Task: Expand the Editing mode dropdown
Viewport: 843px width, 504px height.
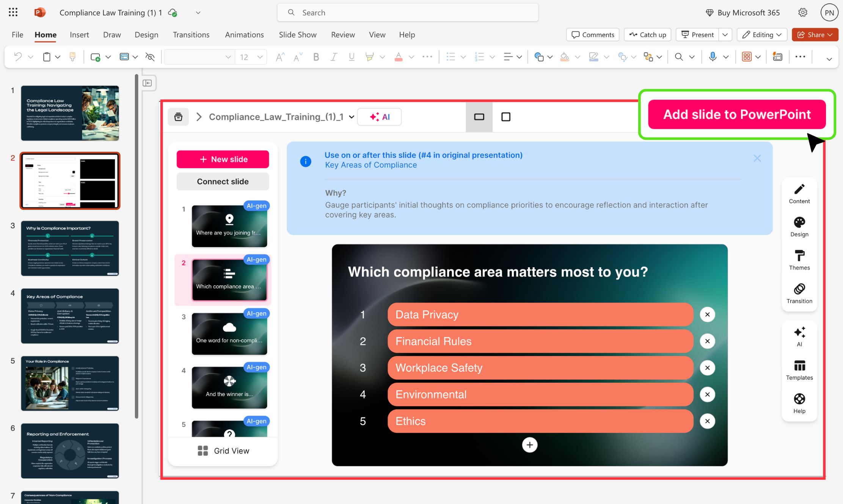Action: [x=762, y=34]
